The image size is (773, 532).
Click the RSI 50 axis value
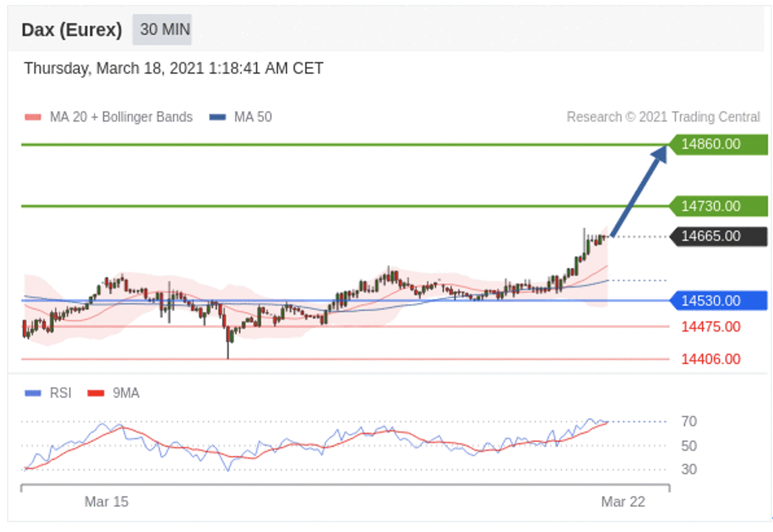pyautogui.click(x=689, y=446)
